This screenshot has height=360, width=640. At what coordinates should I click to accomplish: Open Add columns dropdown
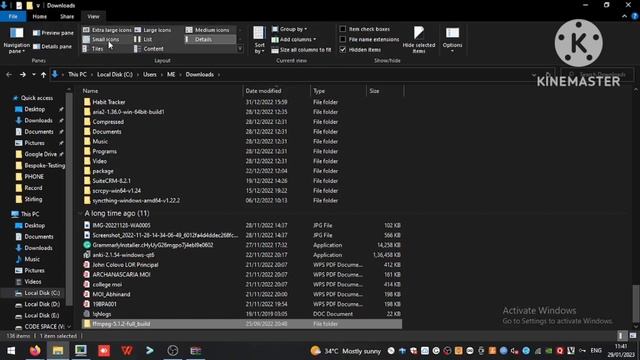[294, 39]
